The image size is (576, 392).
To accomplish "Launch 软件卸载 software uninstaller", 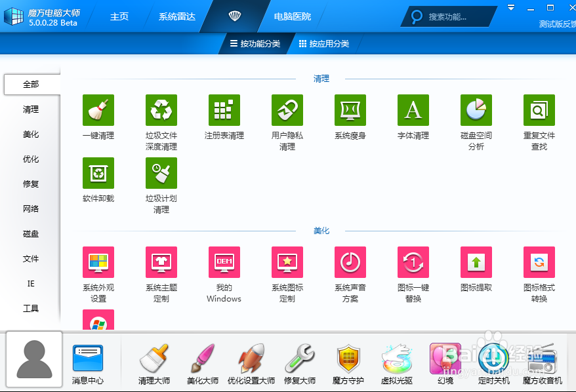I will (98, 173).
